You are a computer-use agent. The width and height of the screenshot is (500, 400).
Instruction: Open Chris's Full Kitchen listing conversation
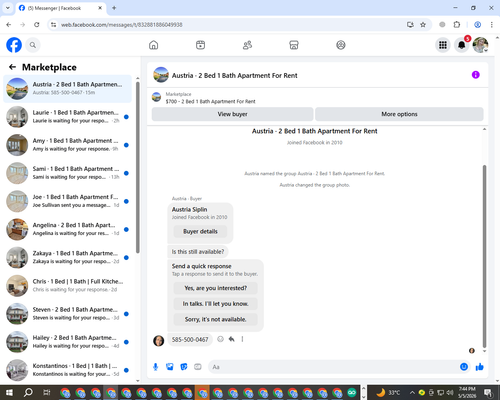(67, 286)
